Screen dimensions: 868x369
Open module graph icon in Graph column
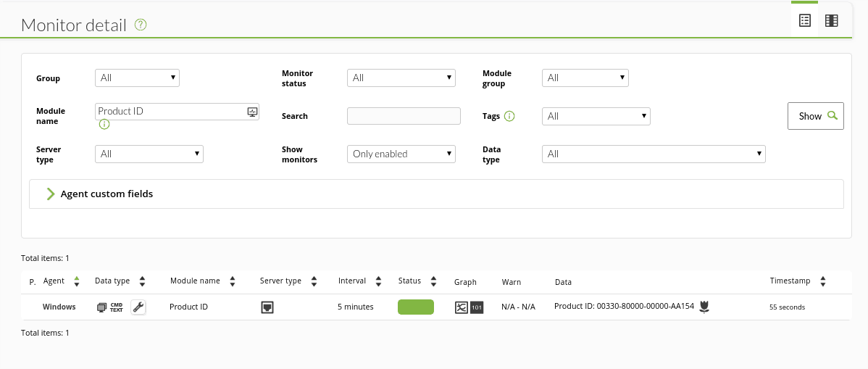[x=462, y=307]
